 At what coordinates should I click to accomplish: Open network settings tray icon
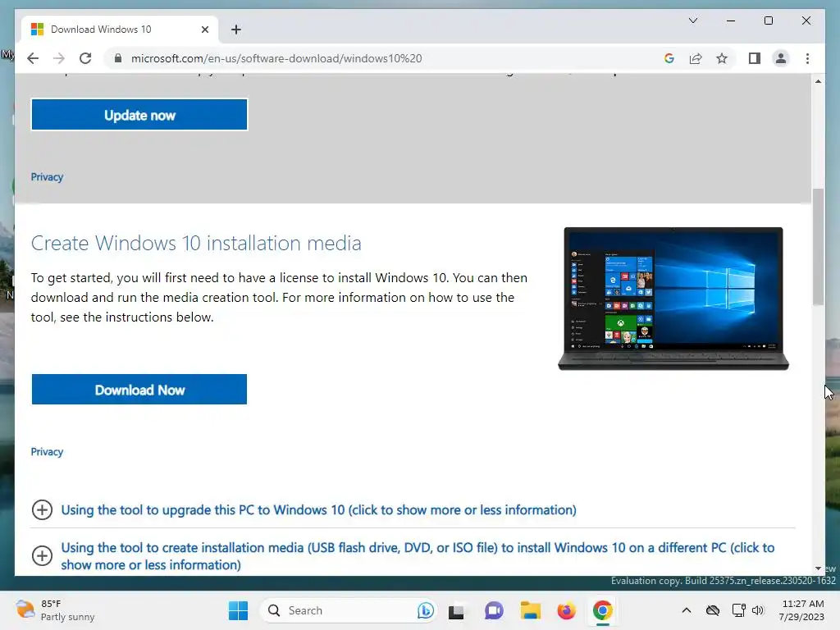[x=739, y=610]
